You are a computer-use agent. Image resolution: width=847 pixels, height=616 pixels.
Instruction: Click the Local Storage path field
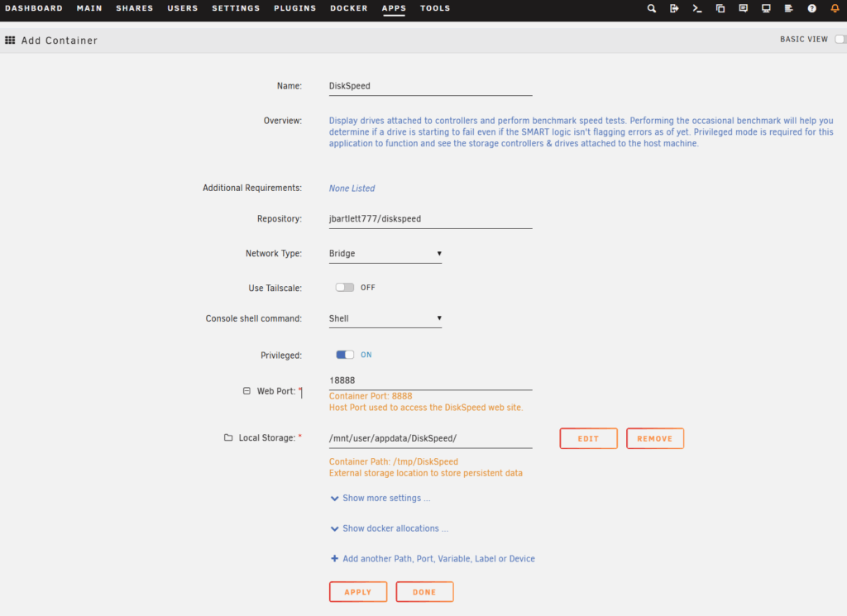coord(430,438)
